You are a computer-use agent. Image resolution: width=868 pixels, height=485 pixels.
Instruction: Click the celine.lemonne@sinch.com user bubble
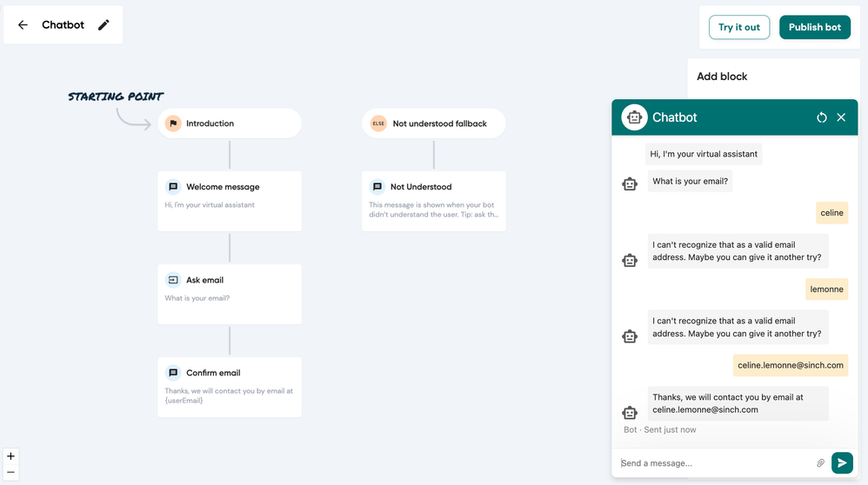tap(791, 366)
